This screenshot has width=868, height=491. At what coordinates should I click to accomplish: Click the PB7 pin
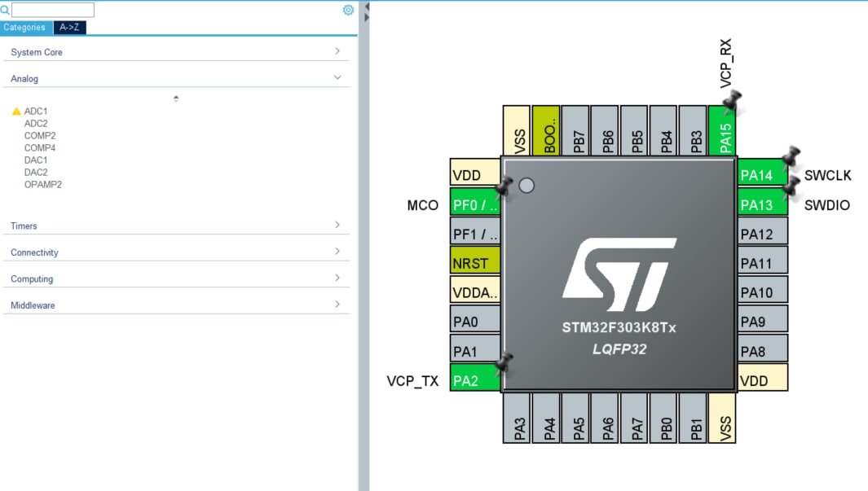(575, 131)
